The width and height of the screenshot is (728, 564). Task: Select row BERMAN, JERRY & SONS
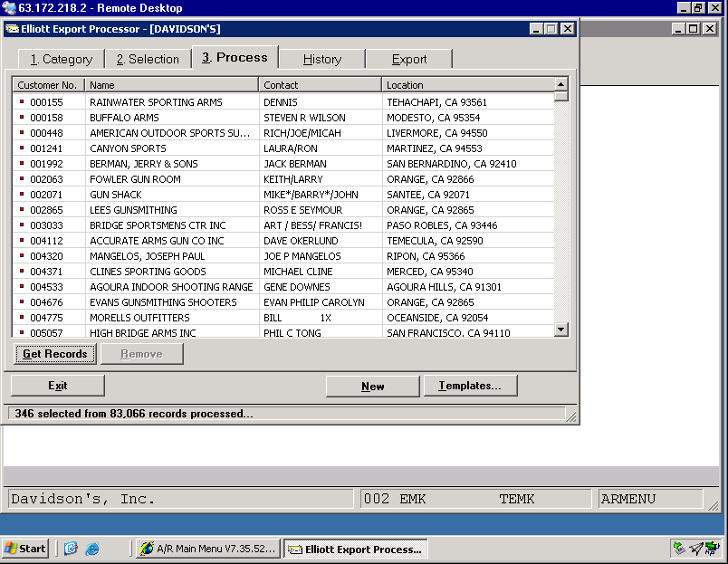tap(283, 163)
